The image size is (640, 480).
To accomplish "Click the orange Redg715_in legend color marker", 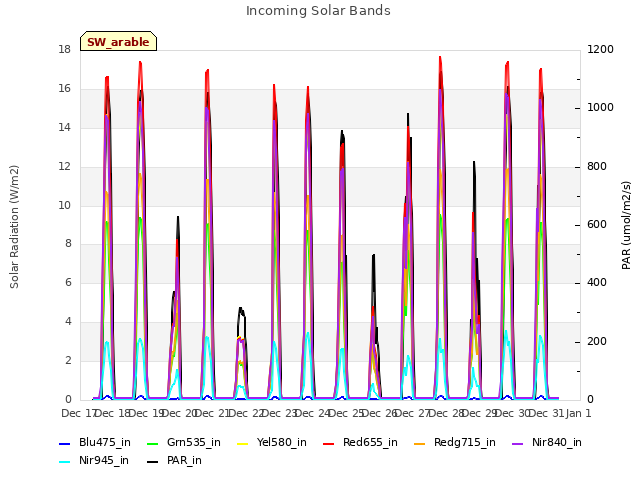I will pos(420,444).
